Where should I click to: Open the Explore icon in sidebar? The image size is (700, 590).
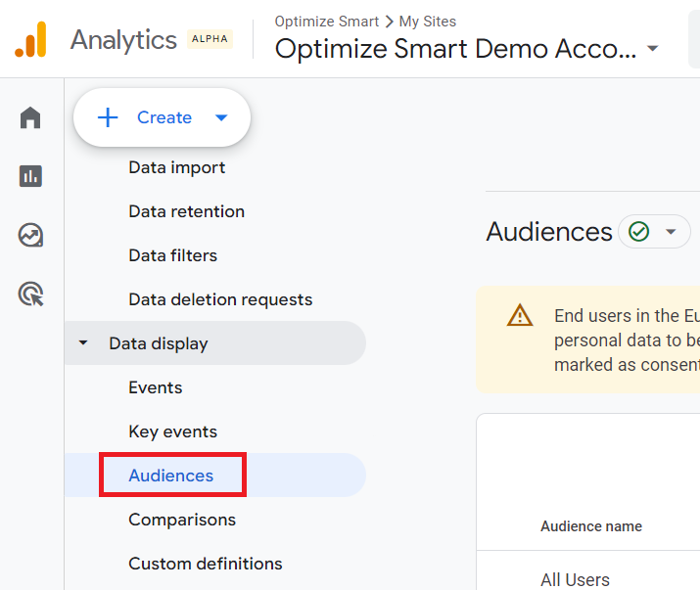[x=30, y=235]
